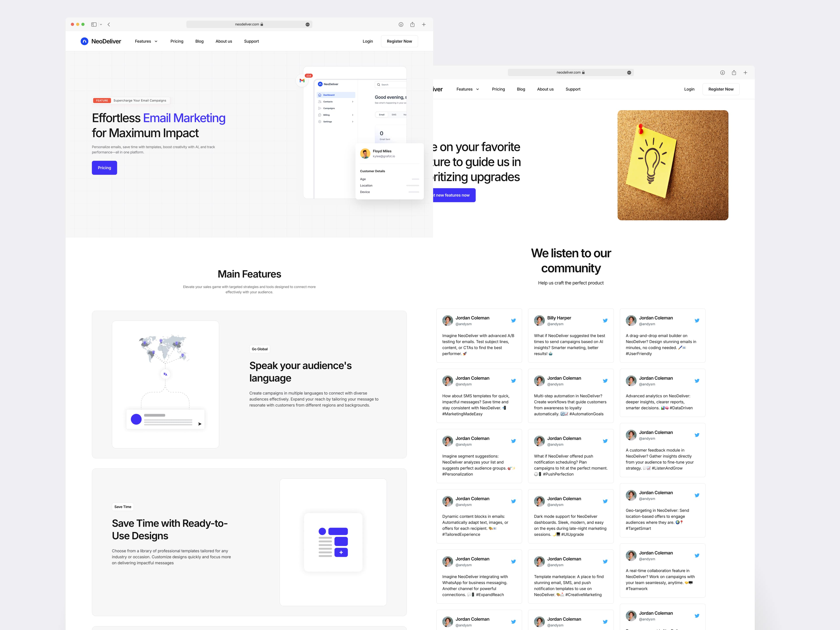
Task: Go back using left browser's back arrow
Action: [x=108, y=24]
